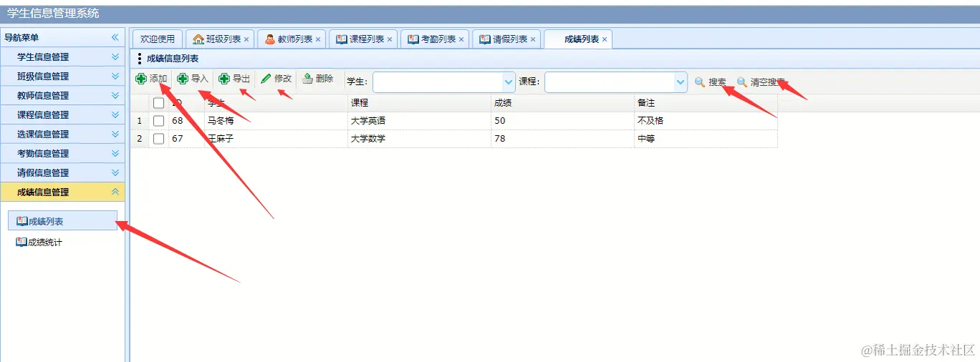980x362 pixels.
Task: Click cell 大学英语 in the table
Action: [419, 121]
